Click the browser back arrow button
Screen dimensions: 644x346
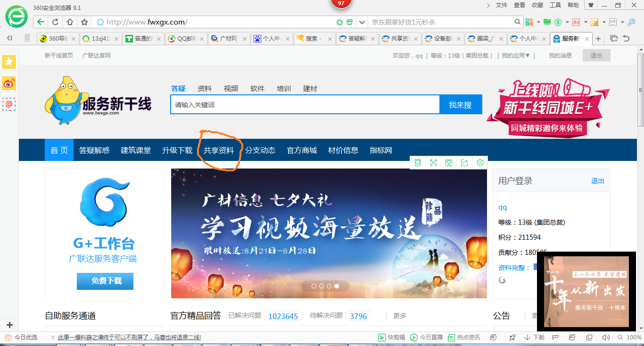(x=41, y=22)
